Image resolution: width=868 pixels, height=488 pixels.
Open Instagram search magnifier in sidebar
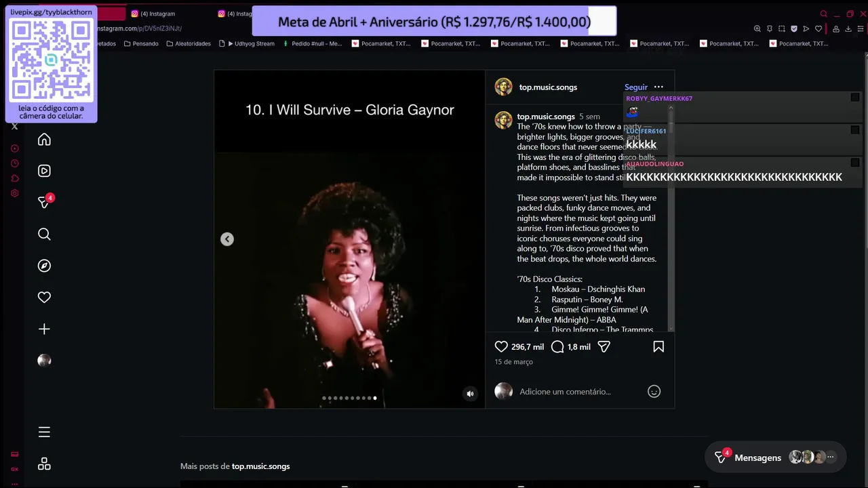[44, 234]
